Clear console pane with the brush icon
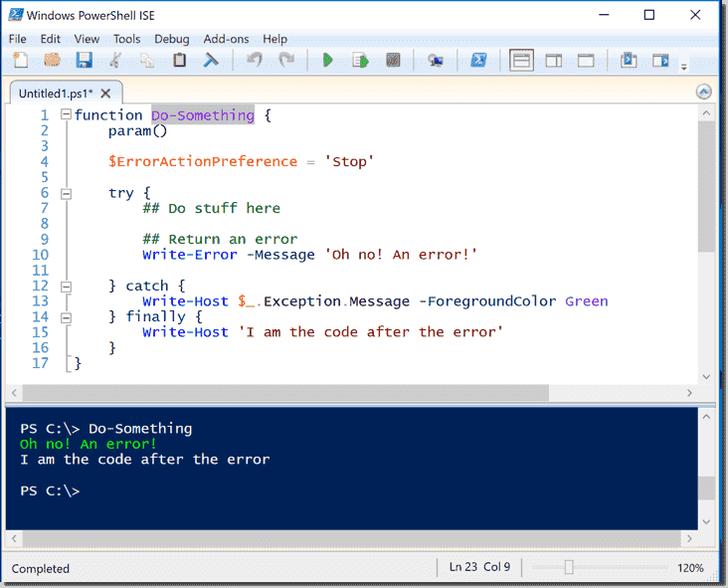 [x=211, y=60]
